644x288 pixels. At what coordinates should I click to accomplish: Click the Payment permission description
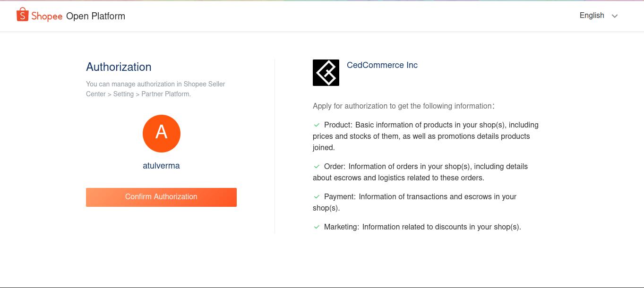tap(415, 203)
